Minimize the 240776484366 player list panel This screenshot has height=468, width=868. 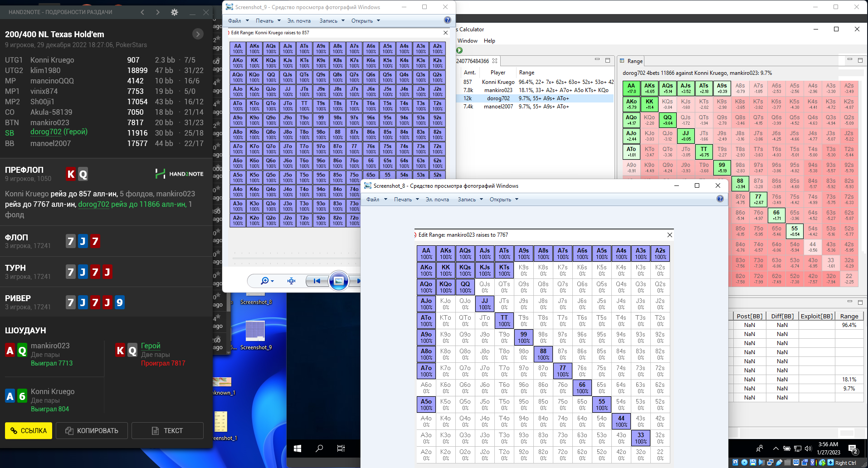coord(597,59)
